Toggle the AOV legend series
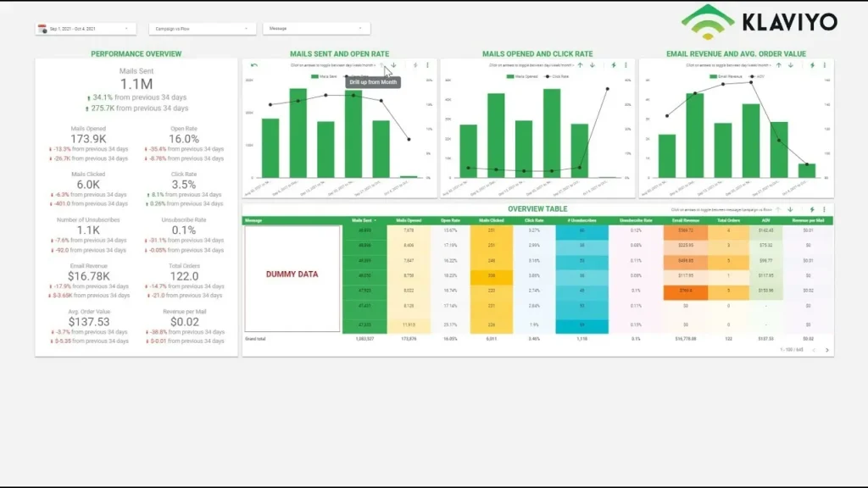This screenshot has height=488, width=868. (x=759, y=75)
